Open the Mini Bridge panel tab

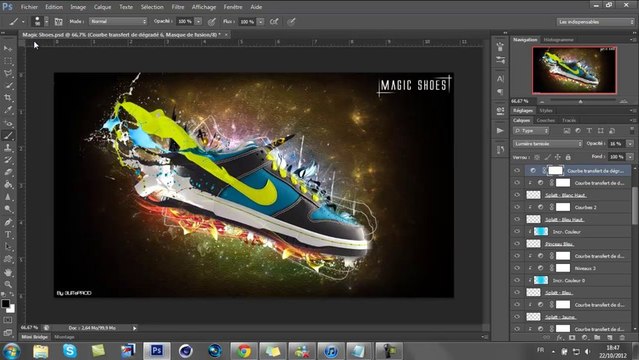[35, 337]
